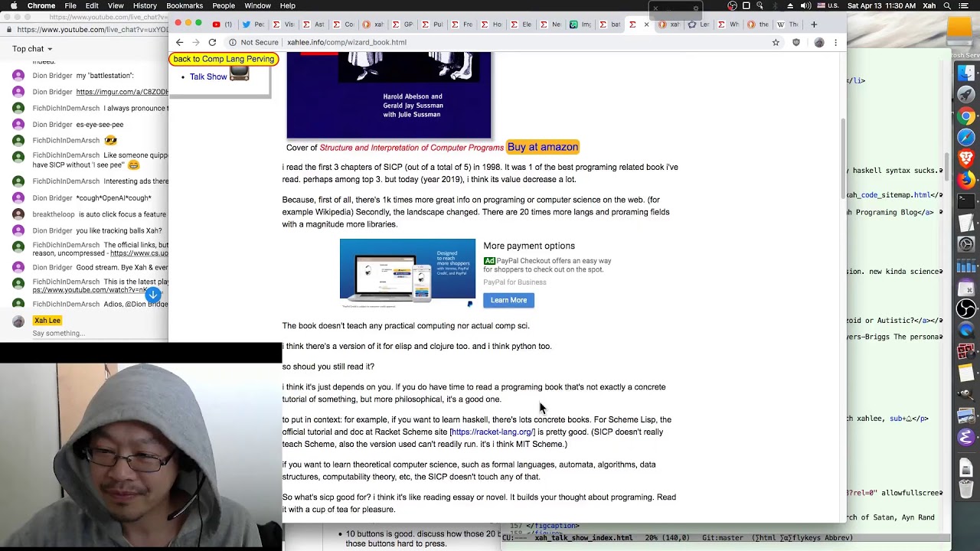Open the Talk Show sidebar link
Viewport: 980px width, 551px height.
(208, 77)
